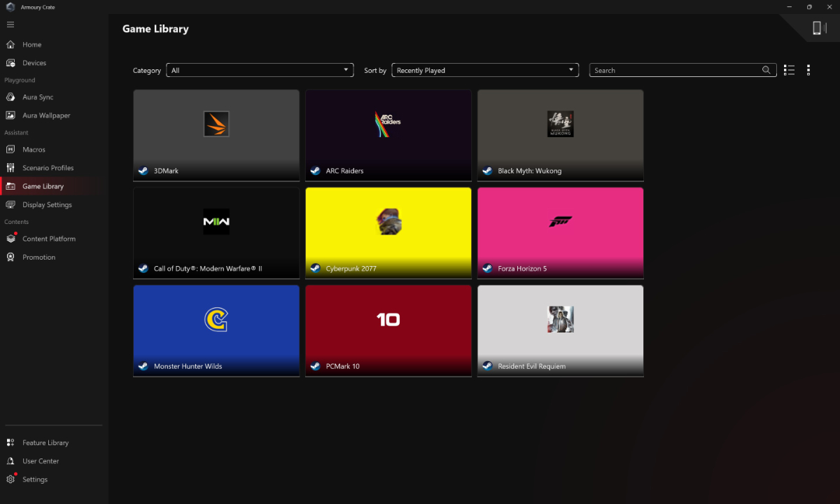
Task: Click the ARC Raiders logo icon
Action: tap(388, 124)
